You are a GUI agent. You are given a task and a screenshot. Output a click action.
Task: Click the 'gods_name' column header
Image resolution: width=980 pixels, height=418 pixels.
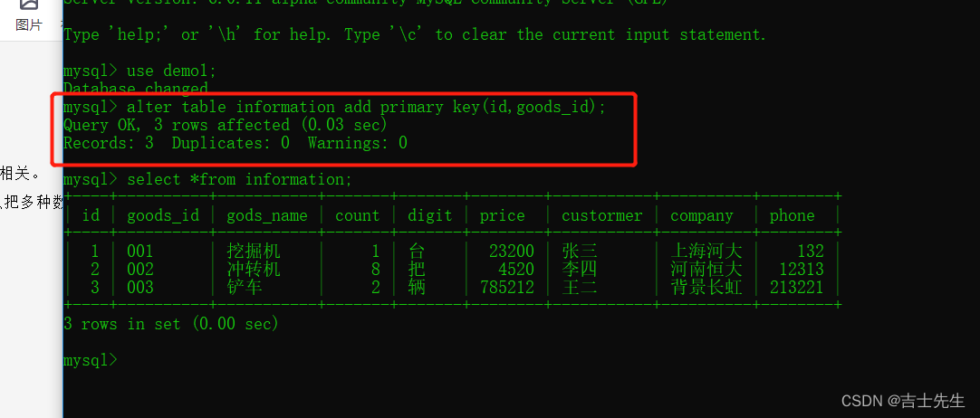tap(267, 216)
